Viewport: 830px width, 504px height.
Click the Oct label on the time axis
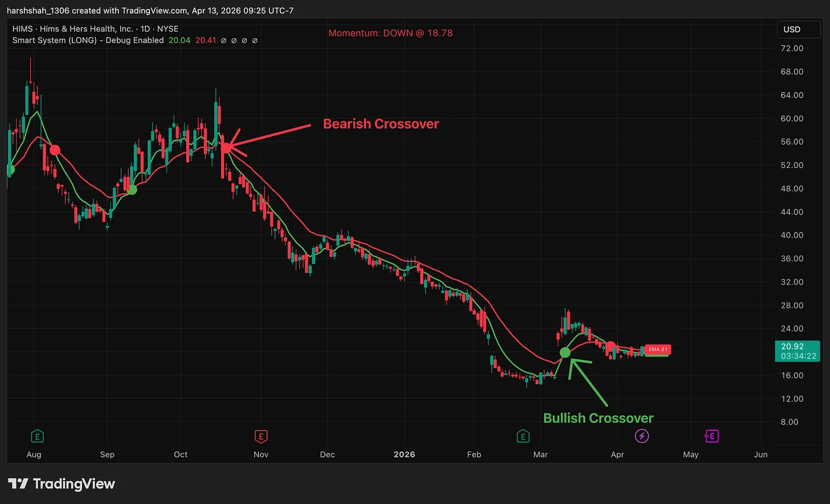pos(181,455)
